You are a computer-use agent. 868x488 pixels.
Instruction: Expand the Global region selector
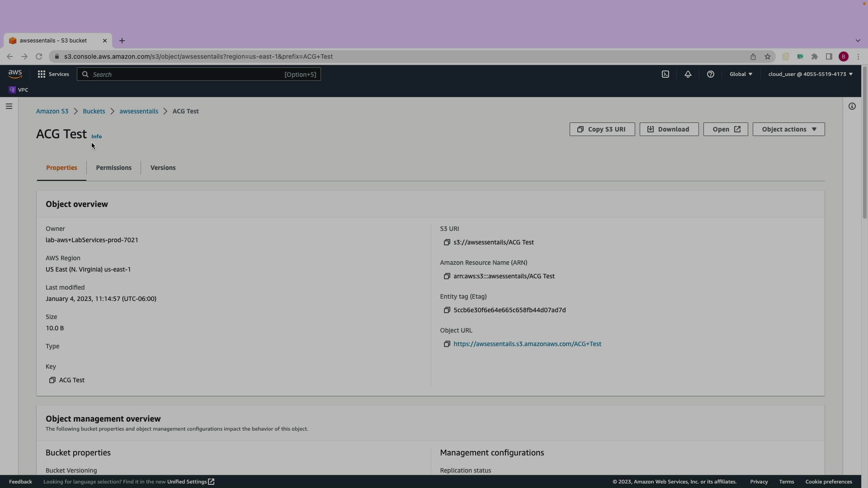(x=741, y=74)
